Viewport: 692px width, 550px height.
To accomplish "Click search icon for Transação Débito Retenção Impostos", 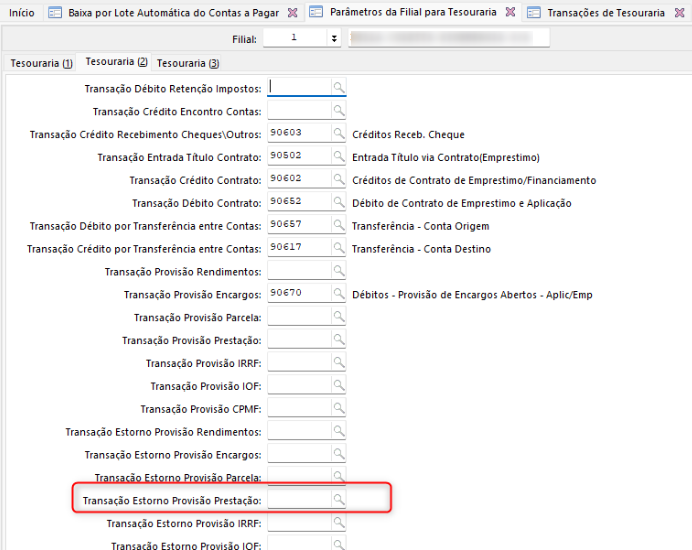I will coord(339,88).
